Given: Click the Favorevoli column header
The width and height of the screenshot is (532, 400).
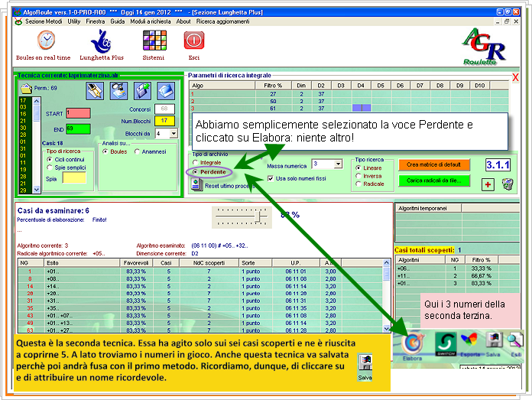Looking at the screenshot, I should pos(136,263).
